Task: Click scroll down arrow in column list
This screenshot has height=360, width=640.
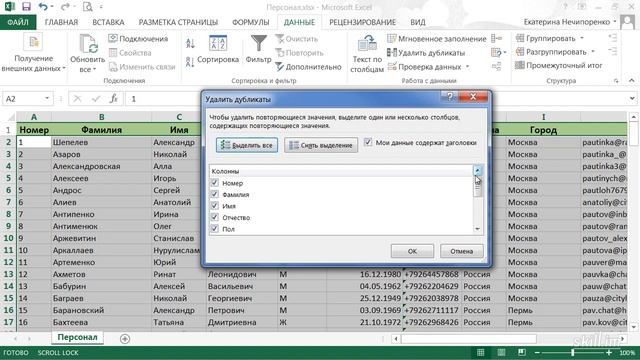Action: [x=478, y=229]
